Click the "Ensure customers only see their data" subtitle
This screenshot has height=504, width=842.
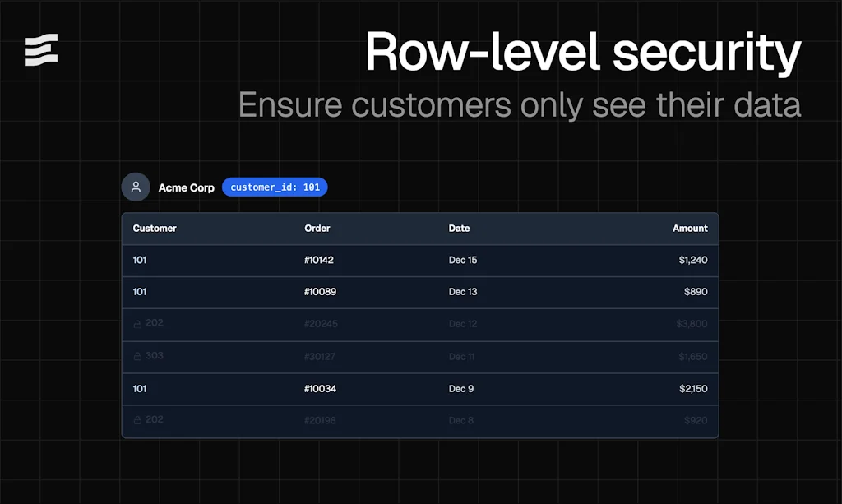click(x=519, y=105)
